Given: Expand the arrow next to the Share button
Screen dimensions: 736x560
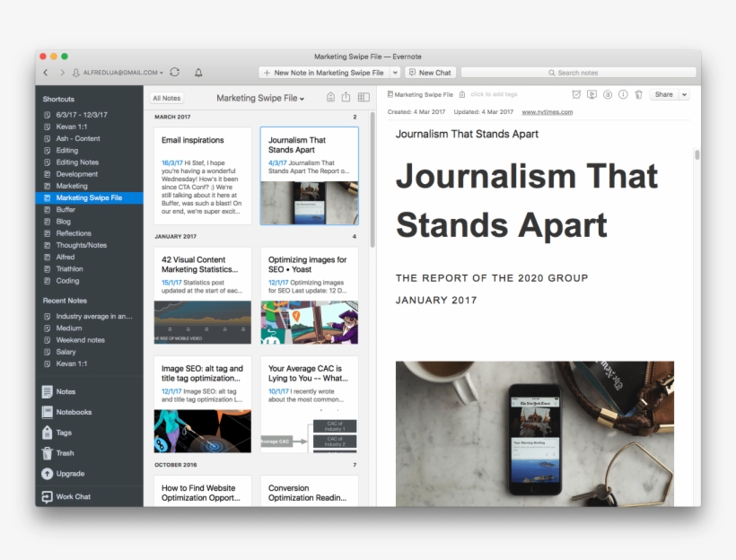Looking at the screenshot, I should click(684, 94).
